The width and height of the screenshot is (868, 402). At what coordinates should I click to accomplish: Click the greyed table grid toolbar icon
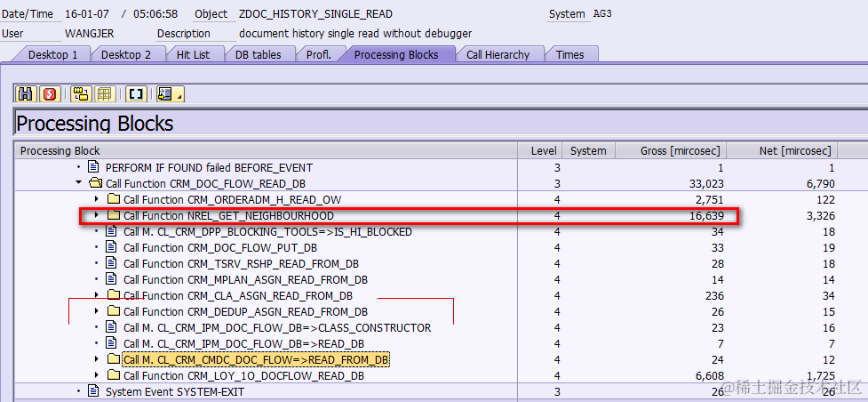pos(105,94)
